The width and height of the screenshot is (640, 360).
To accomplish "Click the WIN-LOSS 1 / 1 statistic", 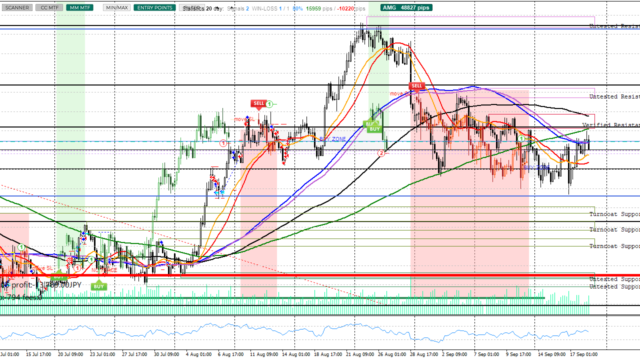I will (x=271, y=8).
